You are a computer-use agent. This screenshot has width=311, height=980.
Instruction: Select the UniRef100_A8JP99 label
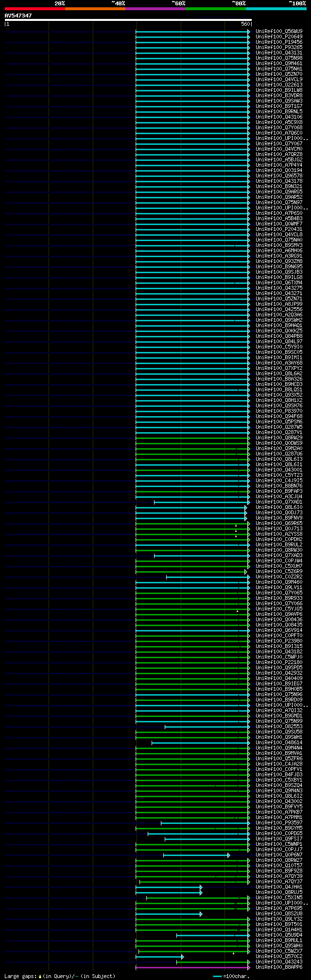[279, 304]
